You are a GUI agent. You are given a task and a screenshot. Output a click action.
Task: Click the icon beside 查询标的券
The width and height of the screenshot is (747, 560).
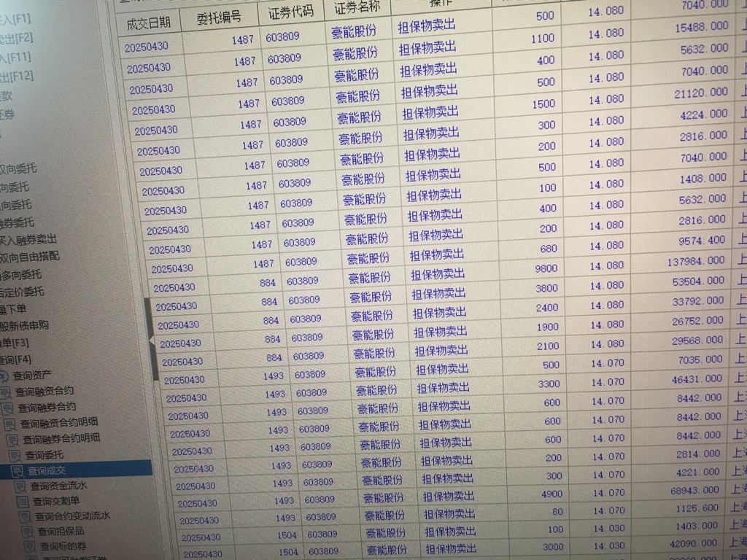click(30, 546)
